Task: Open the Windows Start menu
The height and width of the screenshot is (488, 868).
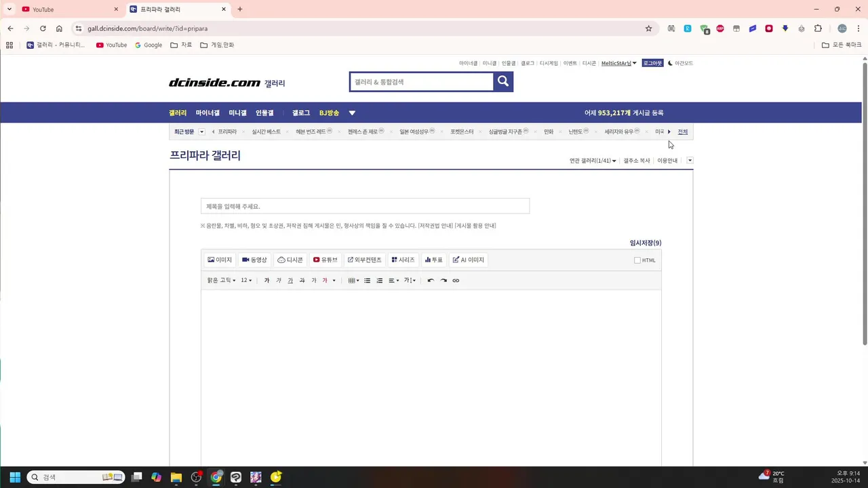Action: (x=15, y=477)
